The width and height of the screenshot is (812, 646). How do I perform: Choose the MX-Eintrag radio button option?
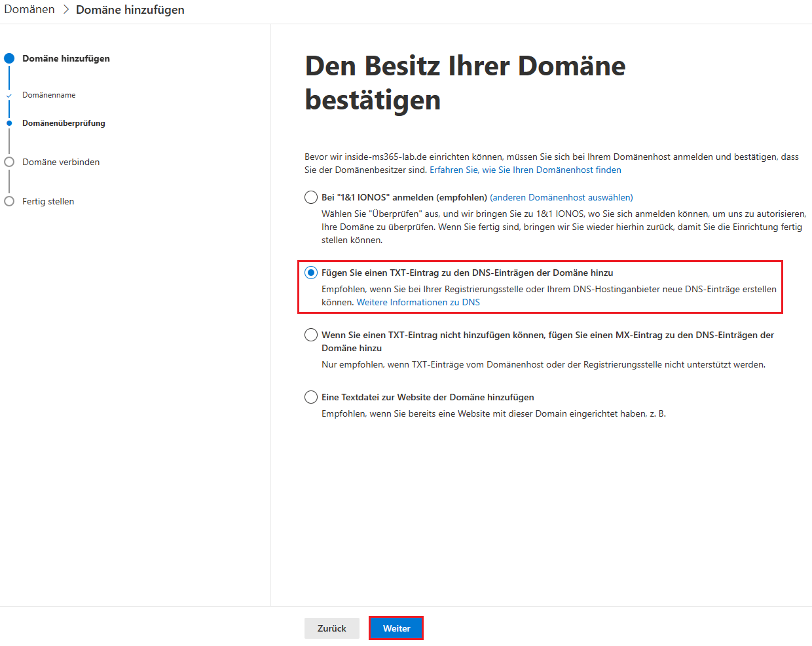311,335
